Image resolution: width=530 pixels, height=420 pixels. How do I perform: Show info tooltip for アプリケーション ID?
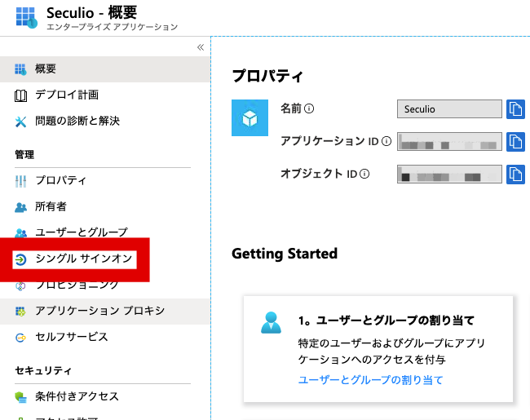pos(386,141)
